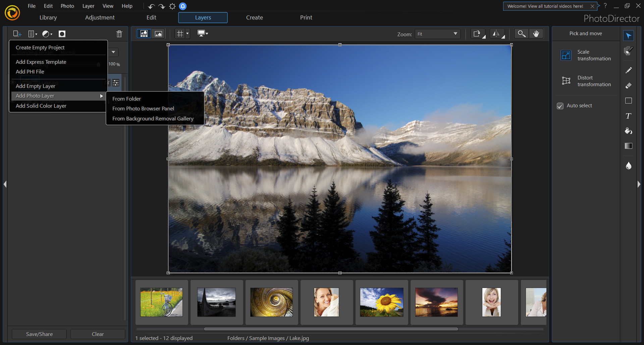Click the Clear button
This screenshot has height=345, width=644.
98,334
